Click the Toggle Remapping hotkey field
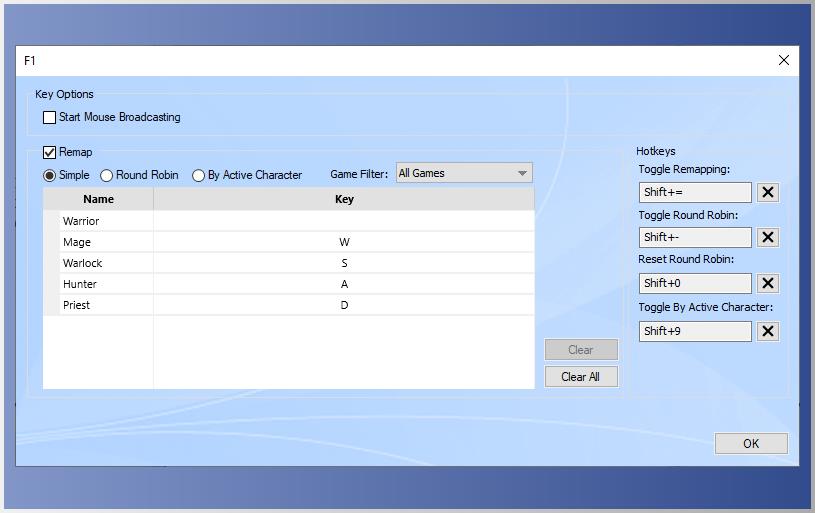This screenshot has height=513, width=815. pyautogui.click(x=695, y=192)
